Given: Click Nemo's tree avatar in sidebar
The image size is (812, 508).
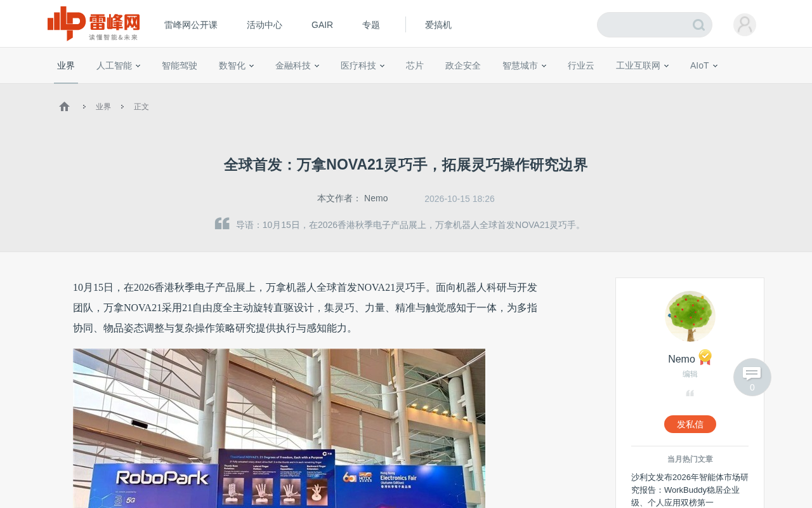Looking at the screenshot, I should 690,316.
